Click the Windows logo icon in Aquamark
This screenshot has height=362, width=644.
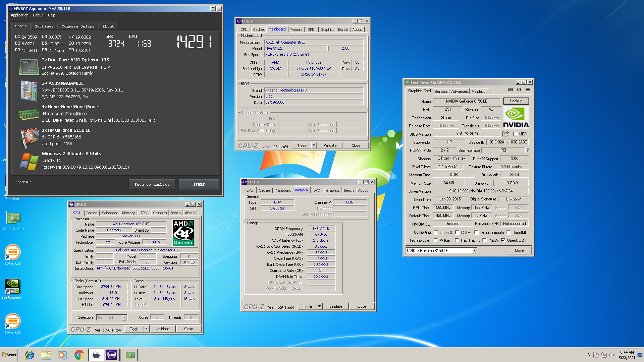(x=29, y=161)
